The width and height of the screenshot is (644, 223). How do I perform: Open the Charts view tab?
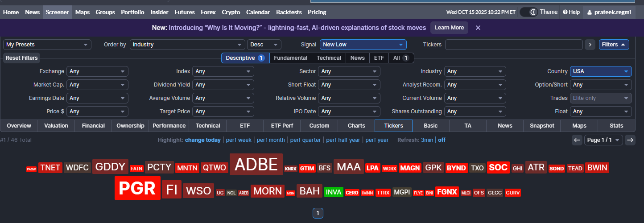point(356,126)
